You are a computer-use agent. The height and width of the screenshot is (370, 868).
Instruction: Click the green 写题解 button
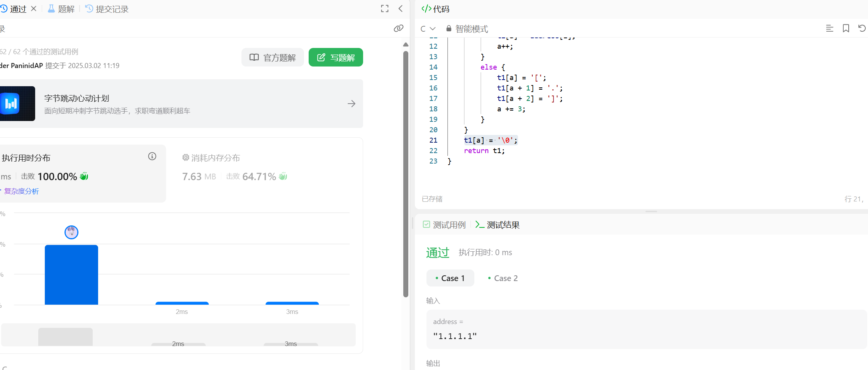pyautogui.click(x=335, y=58)
